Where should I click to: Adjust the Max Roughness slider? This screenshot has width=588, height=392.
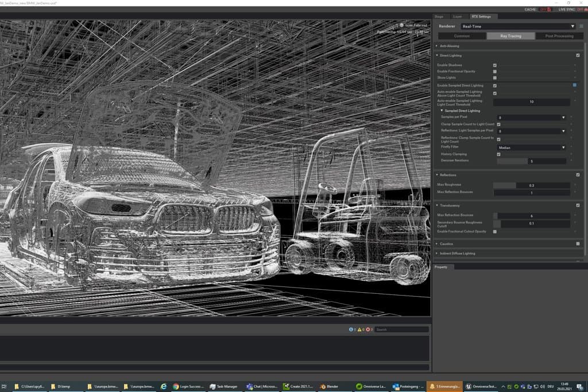click(x=531, y=185)
